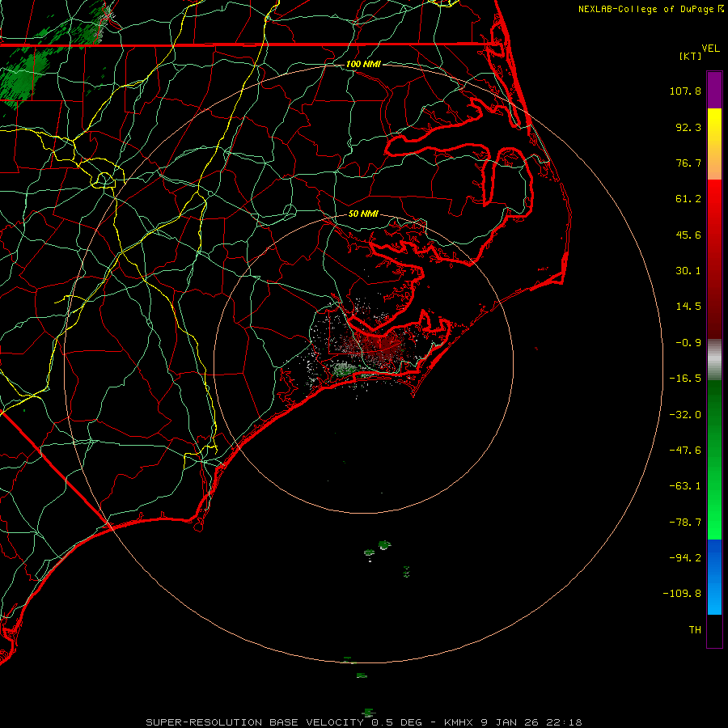The width and height of the screenshot is (728, 728).
Task: Click the -0.9 value on velocity scale
Action: tap(688, 343)
